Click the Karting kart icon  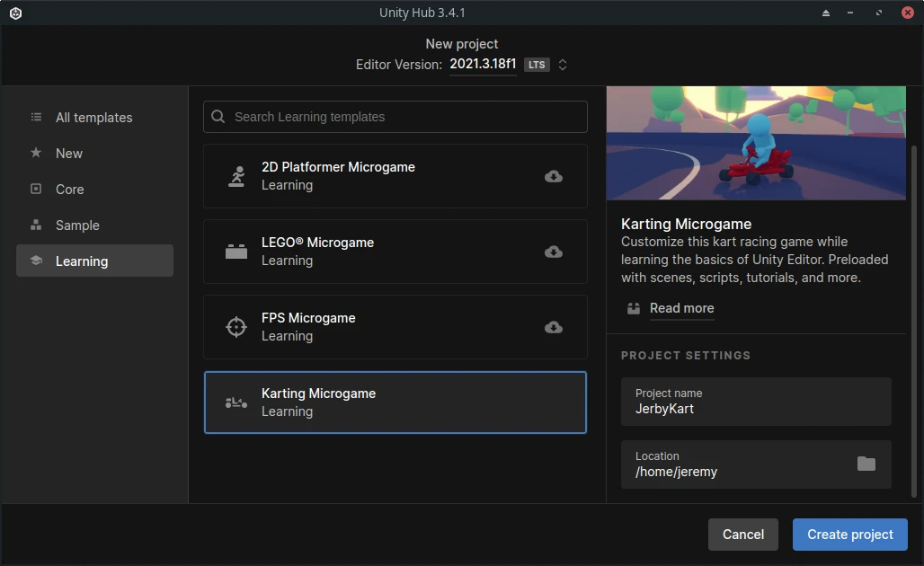[x=236, y=402]
